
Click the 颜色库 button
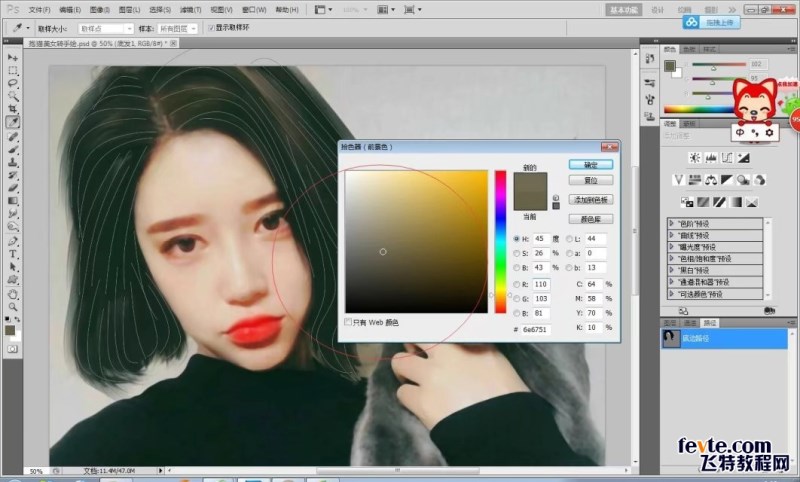tap(590, 218)
